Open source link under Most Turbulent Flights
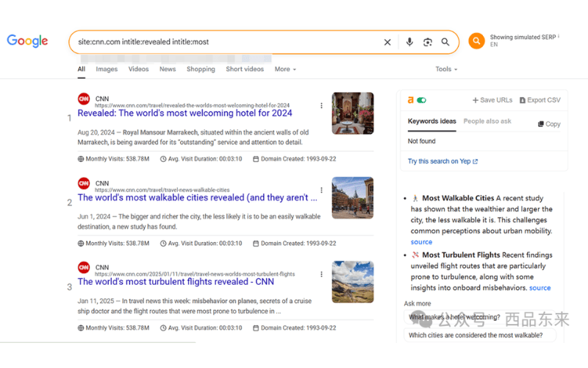Viewport: 588px width, 368px height. click(x=540, y=288)
